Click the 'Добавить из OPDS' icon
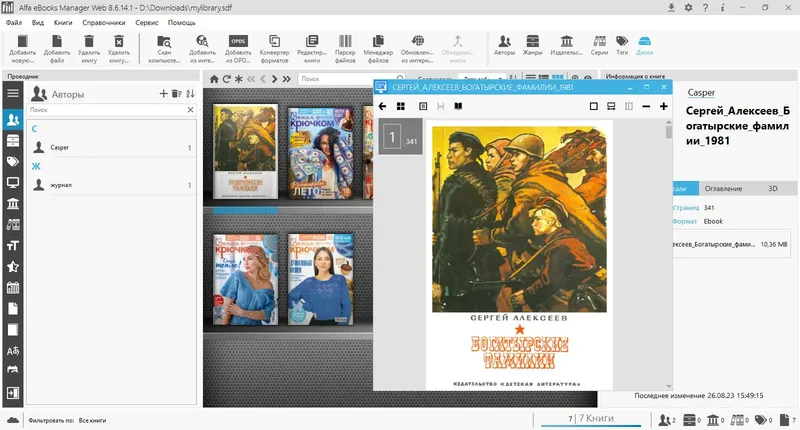The image size is (800, 430). point(238,41)
